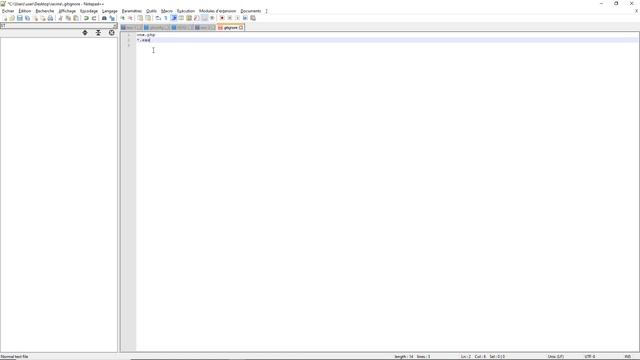The image size is (640, 360).
Task: Open the Find dialog via the binoculars icon
Action: (104, 18)
